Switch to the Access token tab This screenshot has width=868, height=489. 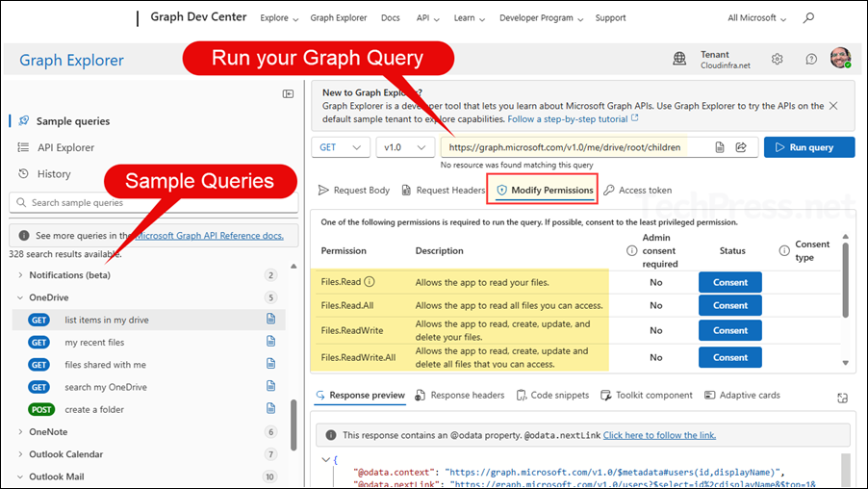tap(638, 191)
